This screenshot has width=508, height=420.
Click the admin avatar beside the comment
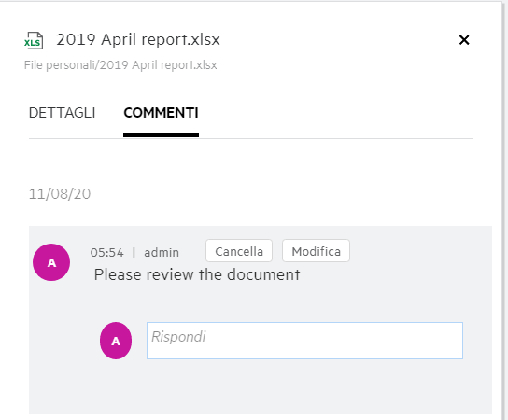pos(51,262)
